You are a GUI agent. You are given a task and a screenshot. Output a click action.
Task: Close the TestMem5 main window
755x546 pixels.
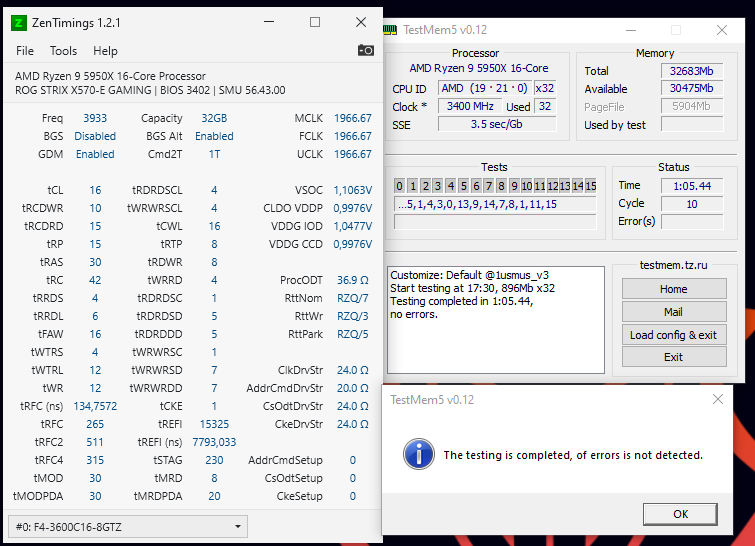coord(721,30)
